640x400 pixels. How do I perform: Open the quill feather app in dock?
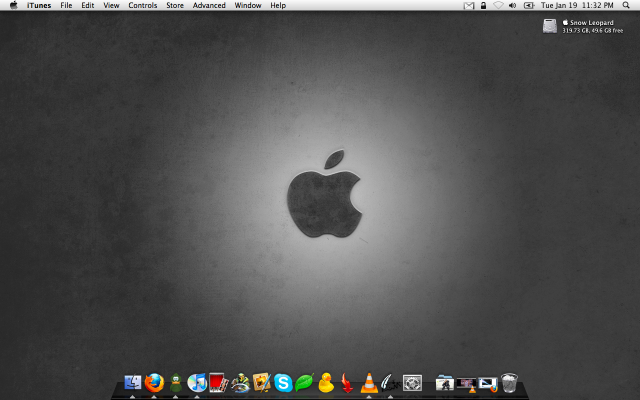390,383
